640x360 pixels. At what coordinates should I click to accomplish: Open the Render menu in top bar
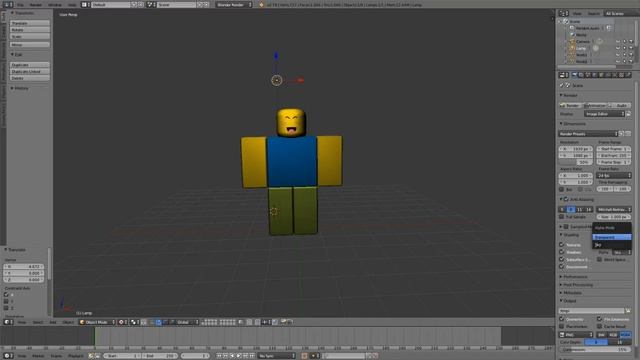tap(36, 4)
